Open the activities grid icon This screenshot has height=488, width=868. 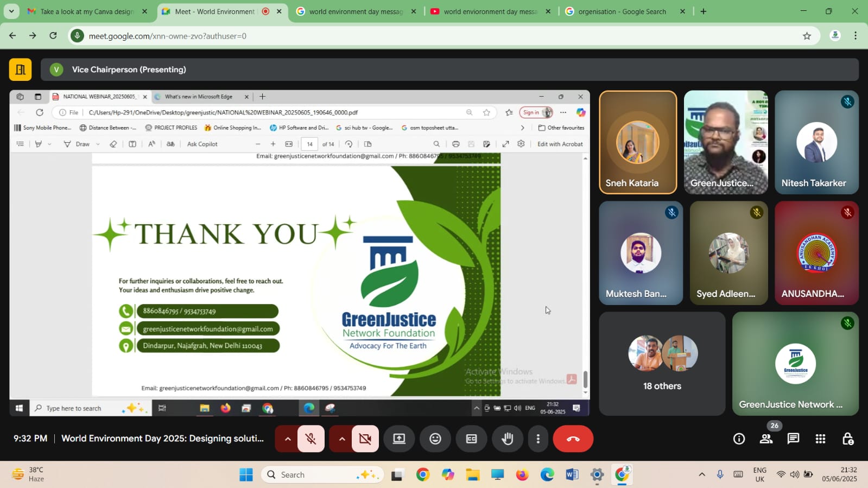[x=820, y=439]
